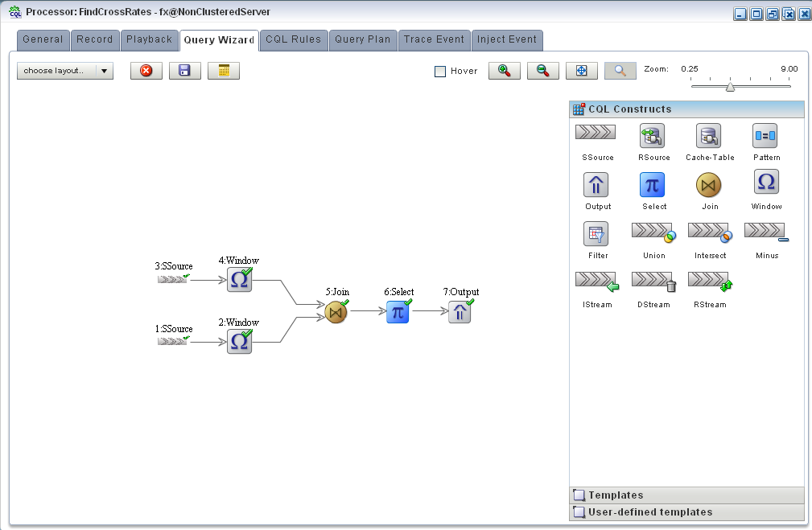The width and height of the screenshot is (812, 530).
Task: Save the query with floppy disk icon
Action: [x=185, y=71]
